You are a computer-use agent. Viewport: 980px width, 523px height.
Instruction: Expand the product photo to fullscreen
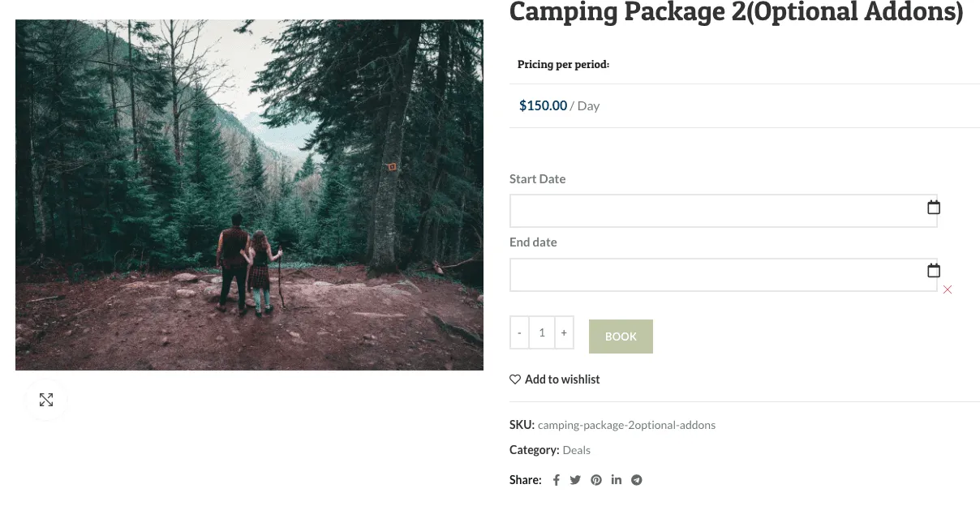click(x=46, y=399)
